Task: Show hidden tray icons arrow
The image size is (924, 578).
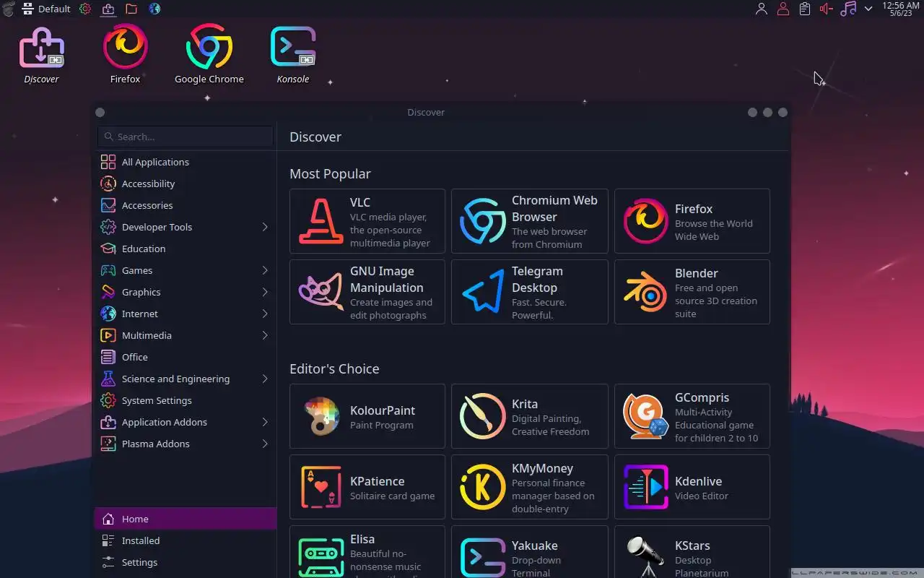Action: coord(868,9)
